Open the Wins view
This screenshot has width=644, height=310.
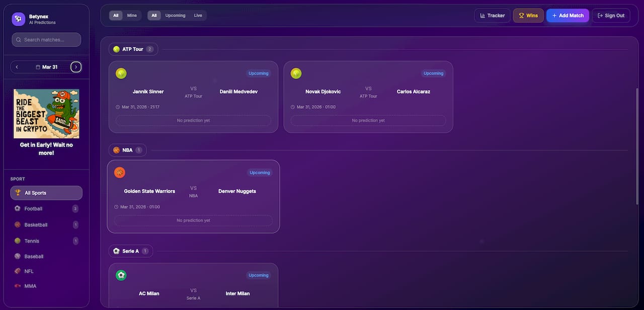coord(528,15)
